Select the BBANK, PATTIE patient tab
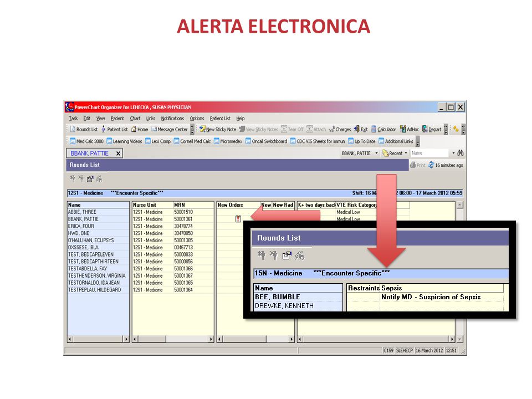Viewport: 532px width, 399px height. click(90, 154)
